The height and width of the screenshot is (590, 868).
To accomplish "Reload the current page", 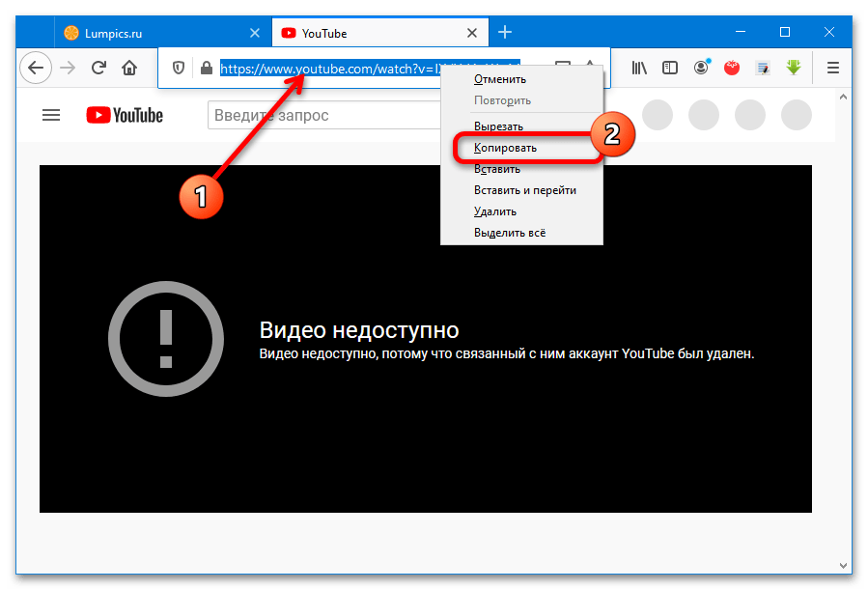I will tap(98, 68).
